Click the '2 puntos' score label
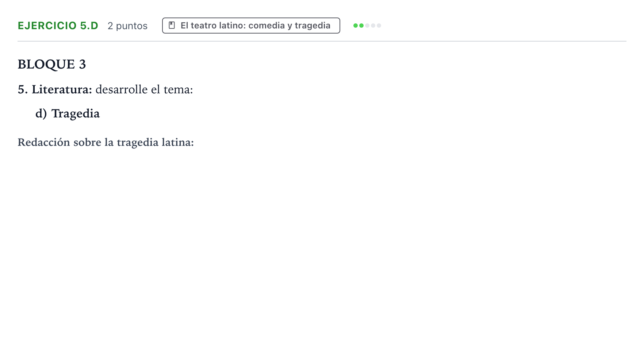The width and height of the screenshot is (644, 345). (x=127, y=26)
